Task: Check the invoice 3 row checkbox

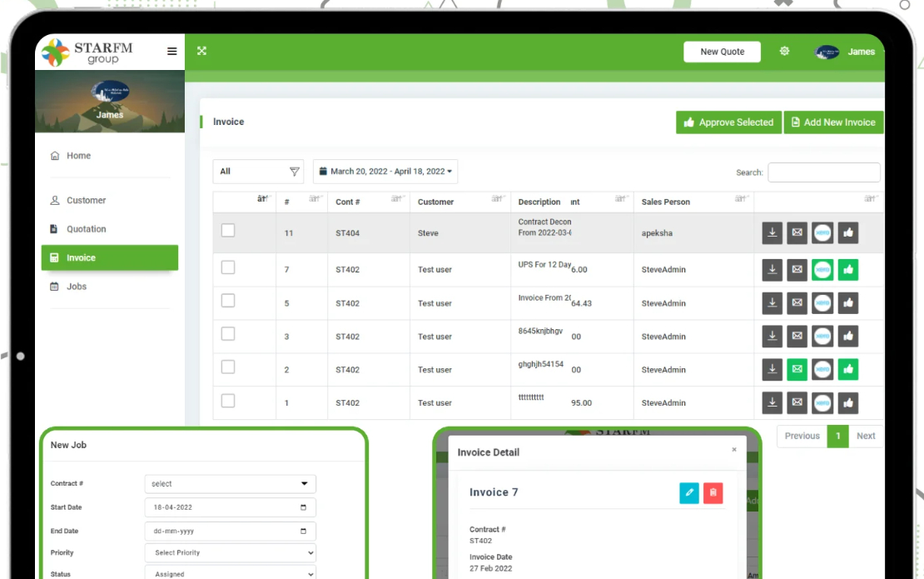Action: tap(228, 334)
